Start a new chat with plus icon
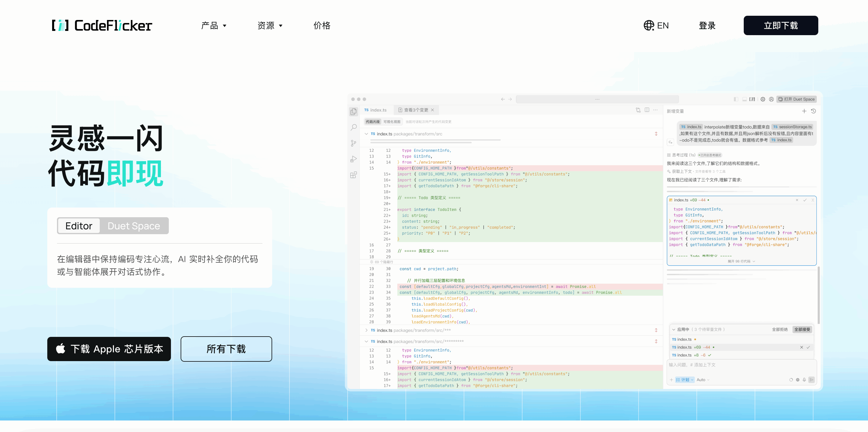This screenshot has height=432, width=868. point(804,111)
